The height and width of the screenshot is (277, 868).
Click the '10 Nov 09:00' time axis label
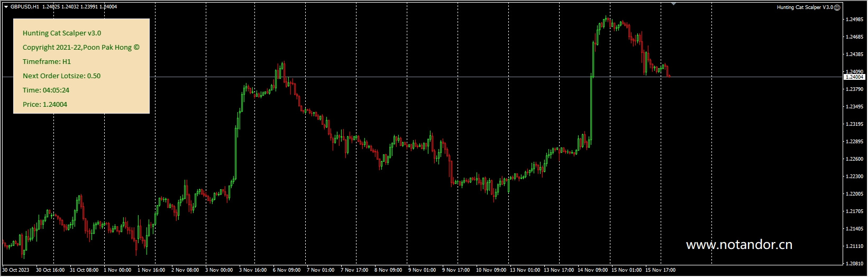(x=491, y=270)
